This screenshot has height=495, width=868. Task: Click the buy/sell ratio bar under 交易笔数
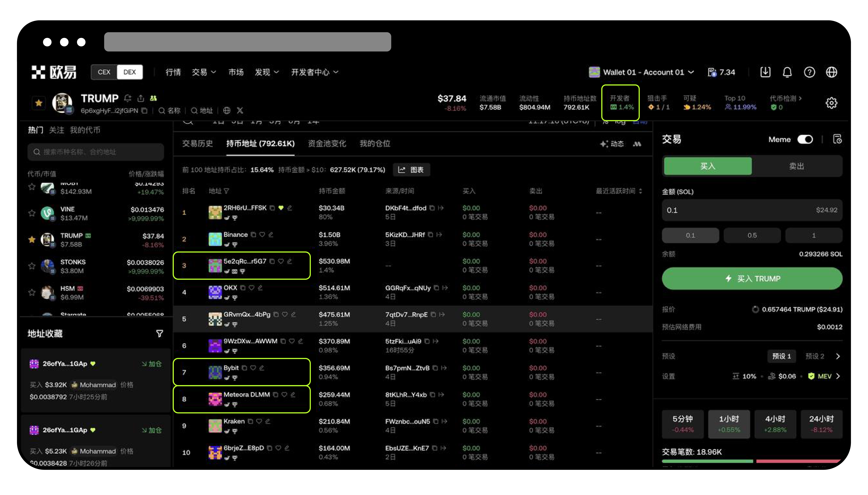752,461
